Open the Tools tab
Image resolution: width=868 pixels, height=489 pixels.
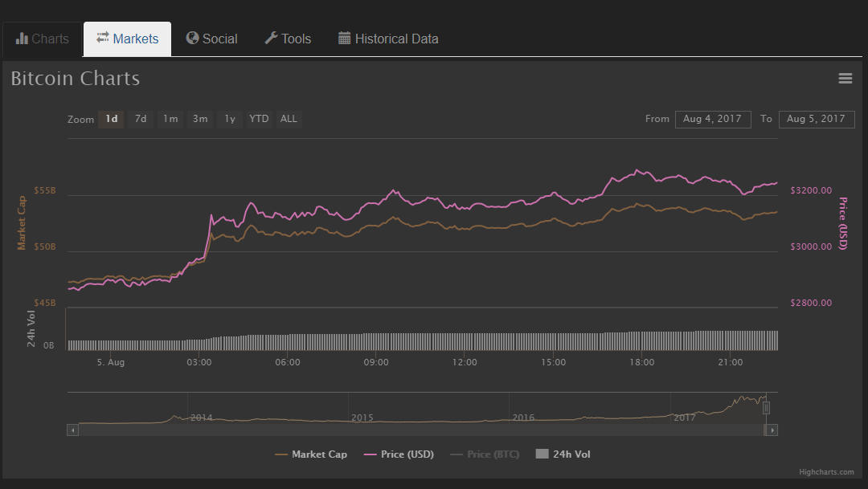point(288,39)
